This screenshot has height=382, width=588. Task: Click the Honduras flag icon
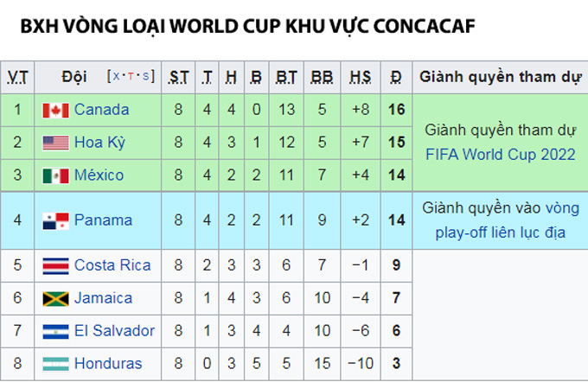click(55, 364)
